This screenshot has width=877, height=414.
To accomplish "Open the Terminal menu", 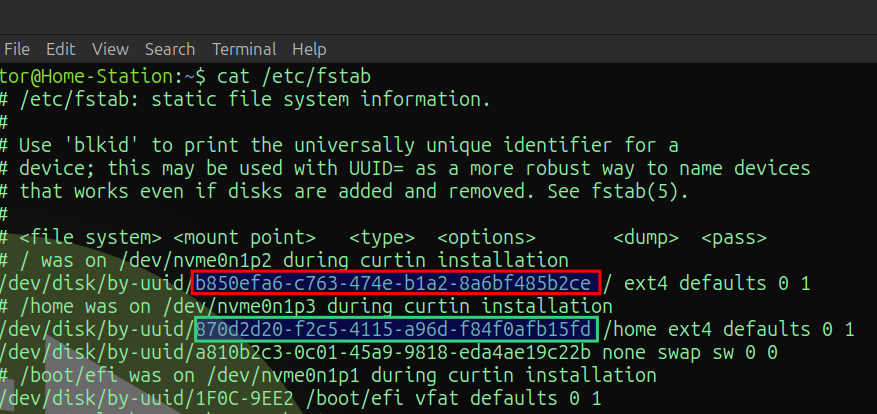I will pos(244,49).
